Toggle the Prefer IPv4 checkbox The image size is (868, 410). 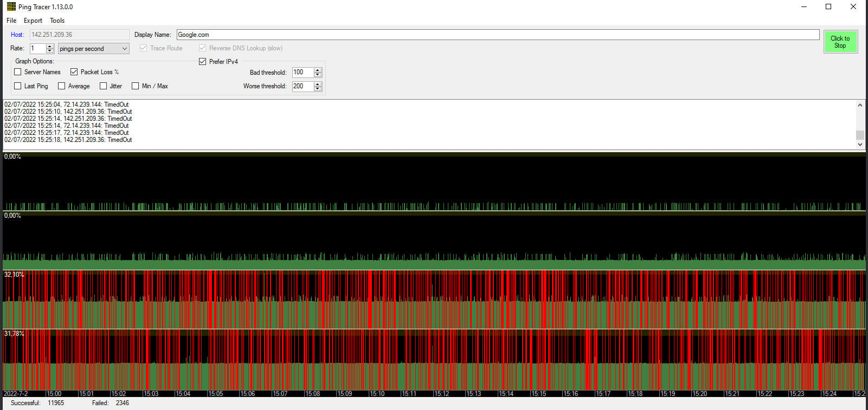[203, 62]
